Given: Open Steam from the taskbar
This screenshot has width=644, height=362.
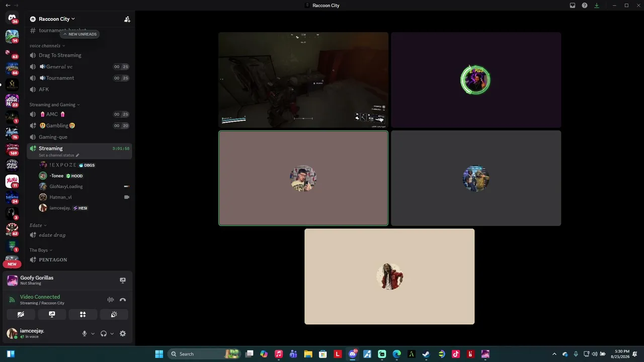Looking at the screenshot, I should pos(426,354).
